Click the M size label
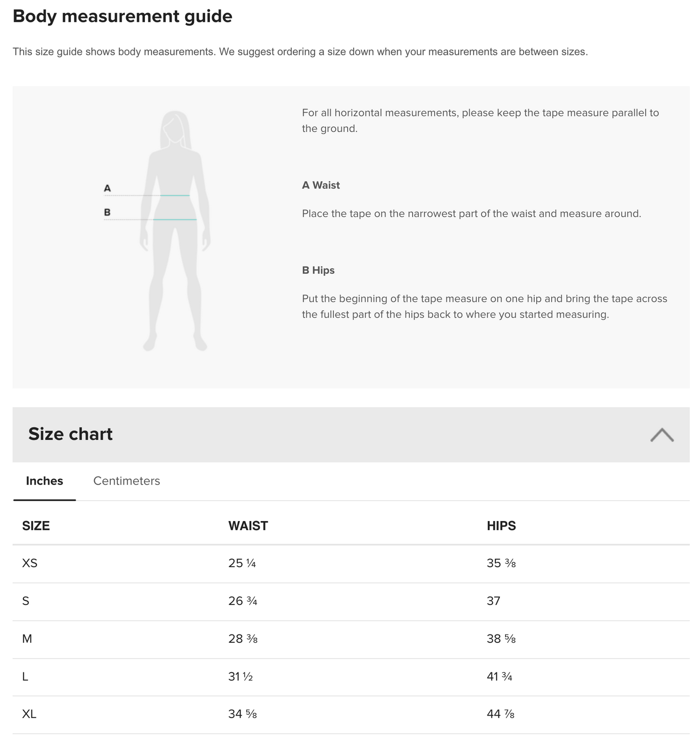This screenshot has height=742, width=700. pyautogui.click(x=27, y=639)
